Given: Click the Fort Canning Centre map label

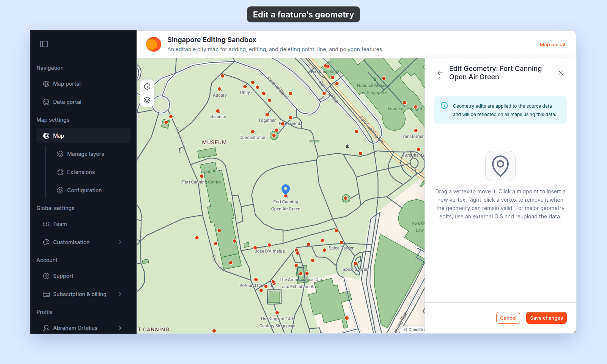Looking at the screenshot, I should [x=201, y=182].
